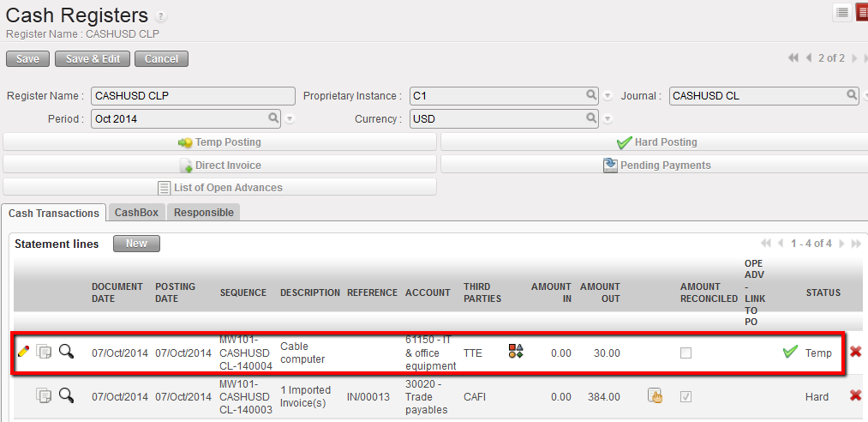Screen dimensions: 868x422
Task: Open the Responsible tab
Action: 203,213
